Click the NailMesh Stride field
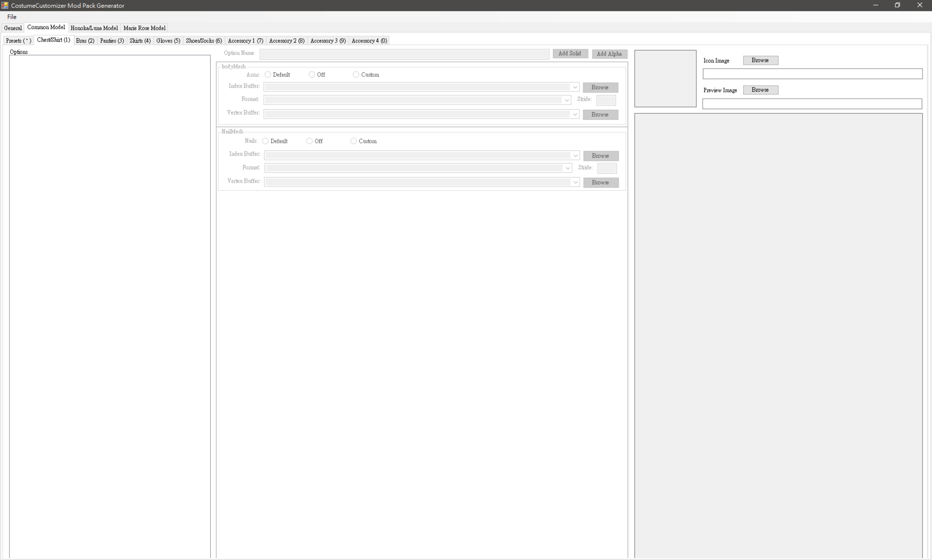Screen dimensions: 932x560 coord(607,168)
